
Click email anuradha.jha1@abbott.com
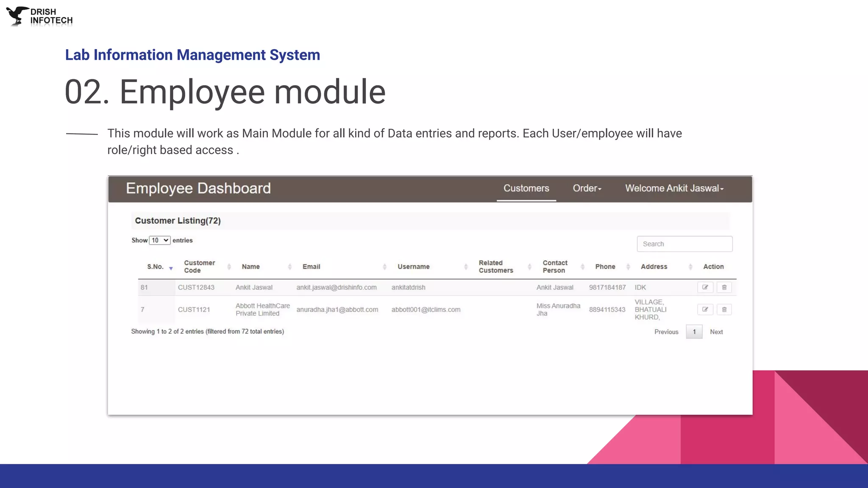[x=337, y=310]
